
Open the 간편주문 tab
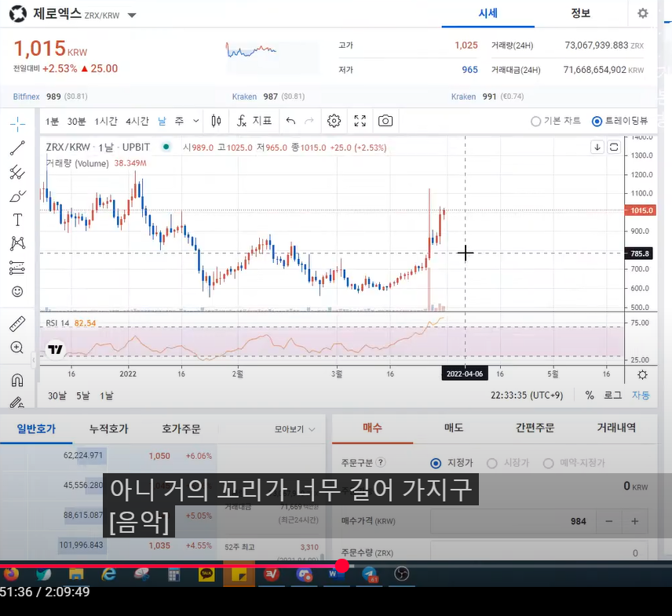point(535,428)
